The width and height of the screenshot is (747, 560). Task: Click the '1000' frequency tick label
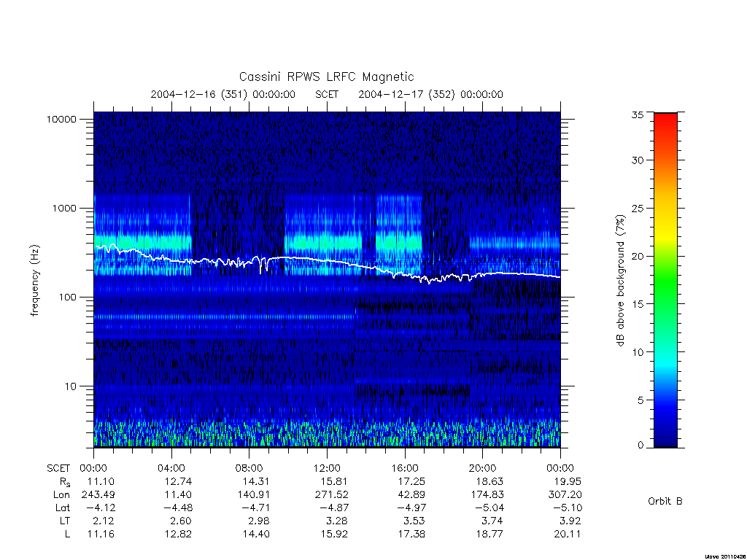tap(64, 209)
